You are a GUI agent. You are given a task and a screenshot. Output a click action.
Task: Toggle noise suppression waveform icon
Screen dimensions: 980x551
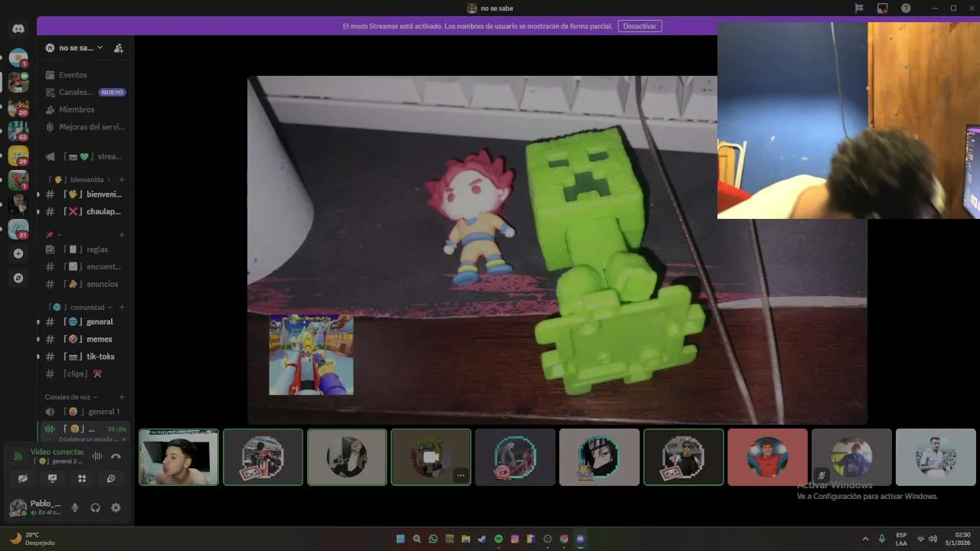pos(97,456)
